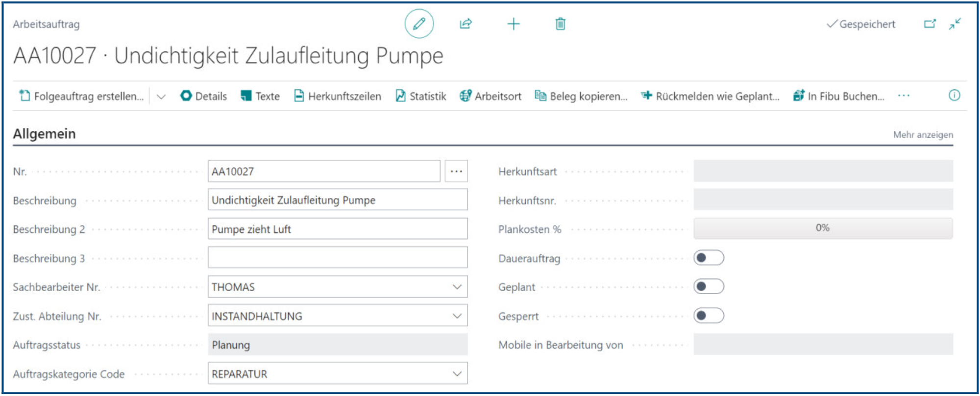Viewport: 980px width, 396px height.
Task: Show more actions ellipsis in toolbar
Action: [x=904, y=96]
